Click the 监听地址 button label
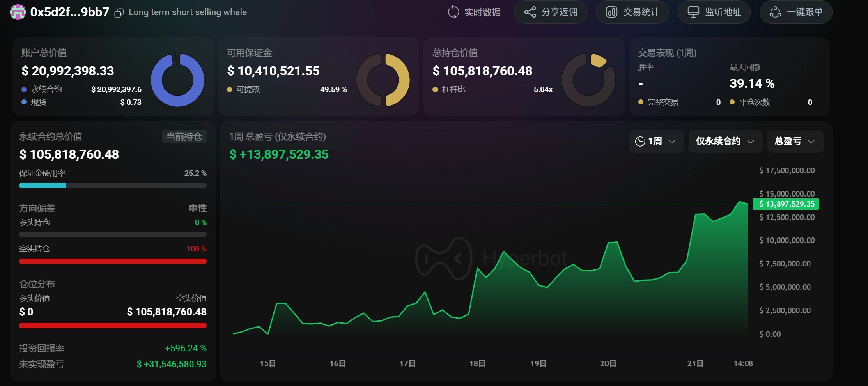Viewport: 868px width, 386px height. pos(723,12)
